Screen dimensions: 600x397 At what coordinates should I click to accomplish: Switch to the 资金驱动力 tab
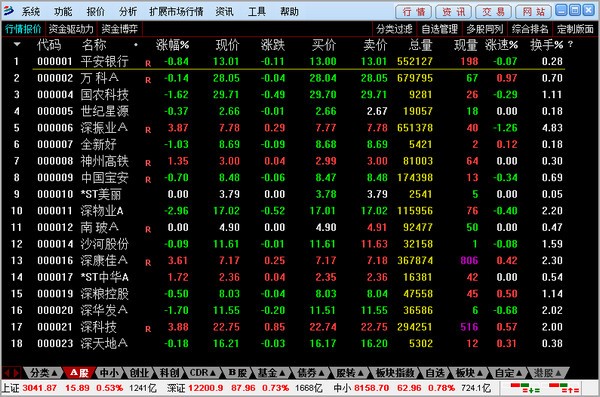(x=71, y=29)
